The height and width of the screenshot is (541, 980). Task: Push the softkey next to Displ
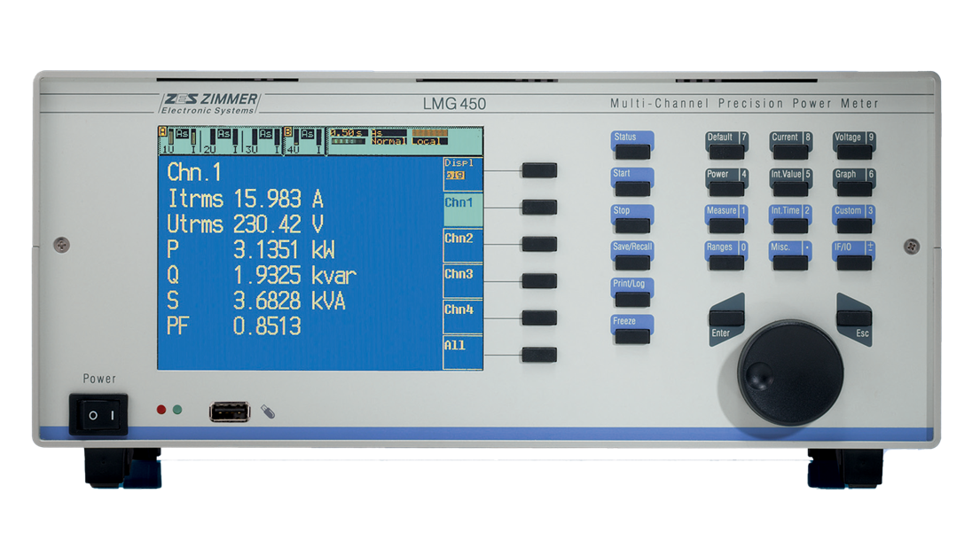[539, 170]
